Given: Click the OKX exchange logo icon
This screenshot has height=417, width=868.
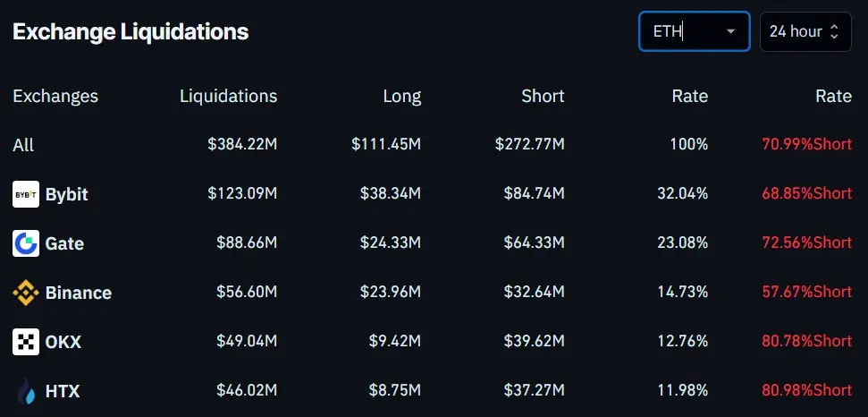Looking at the screenshot, I should point(26,342).
